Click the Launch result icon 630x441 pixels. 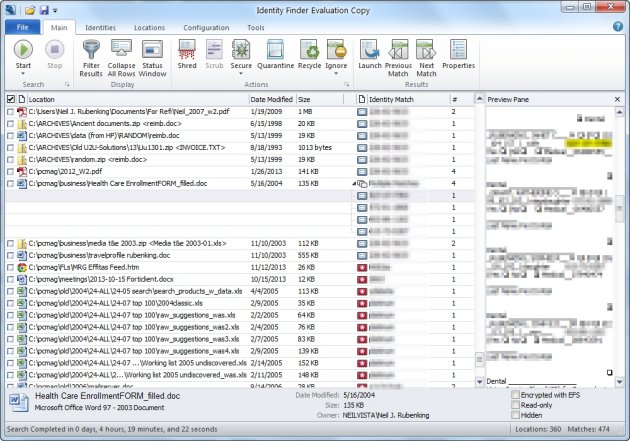pyautogui.click(x=370, y=50)
